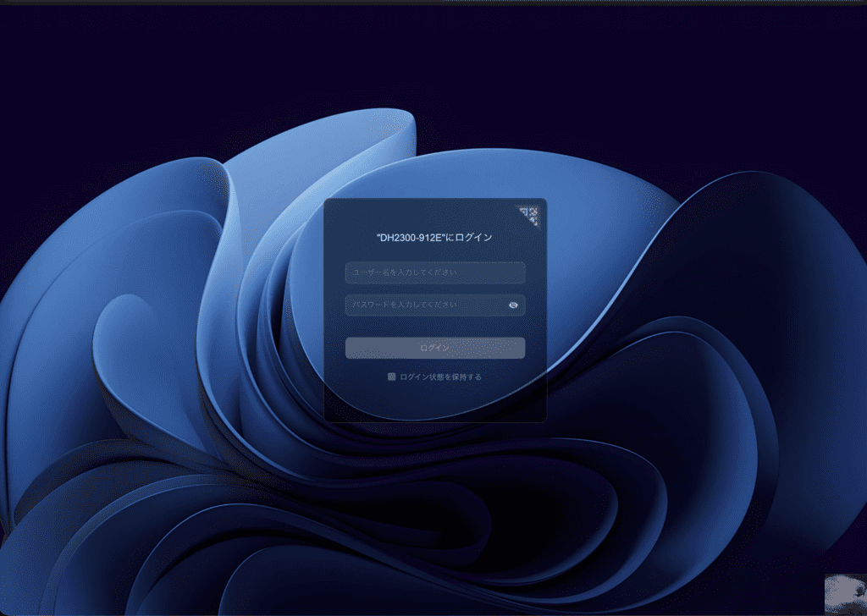This screenshot has height=616, width=867.
Task: Select the device name DH2300-912E text
Action: pyautogui.click(x=410, y=238)
